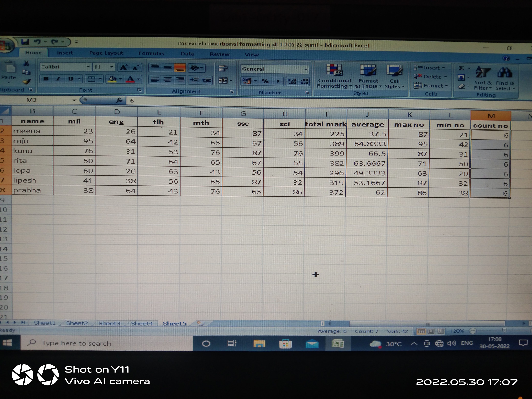Switch to the Formulas ribbon tab

click(x=151, y=53)
